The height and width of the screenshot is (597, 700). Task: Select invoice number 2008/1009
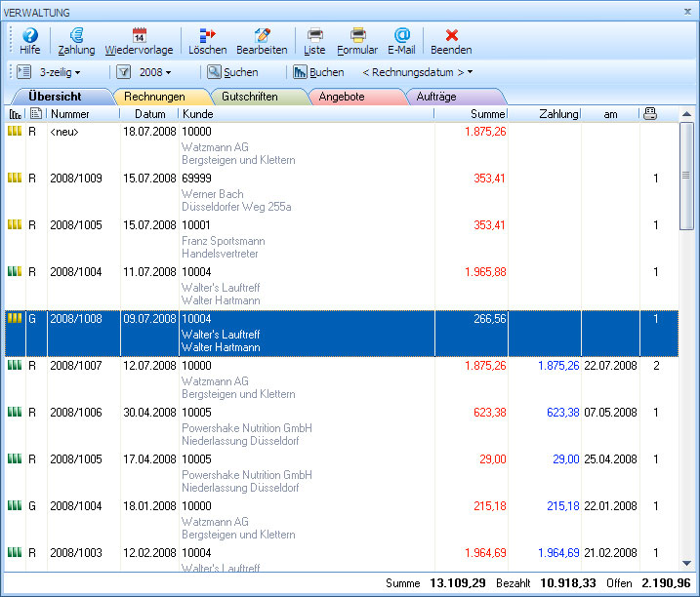click(76, 179)
